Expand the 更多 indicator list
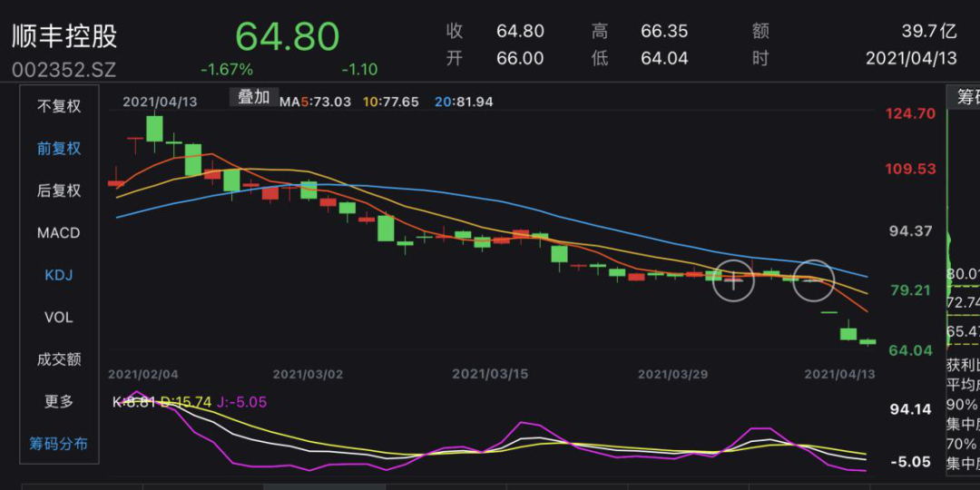Screen dimensions: 980x490 tap(59, 401)
